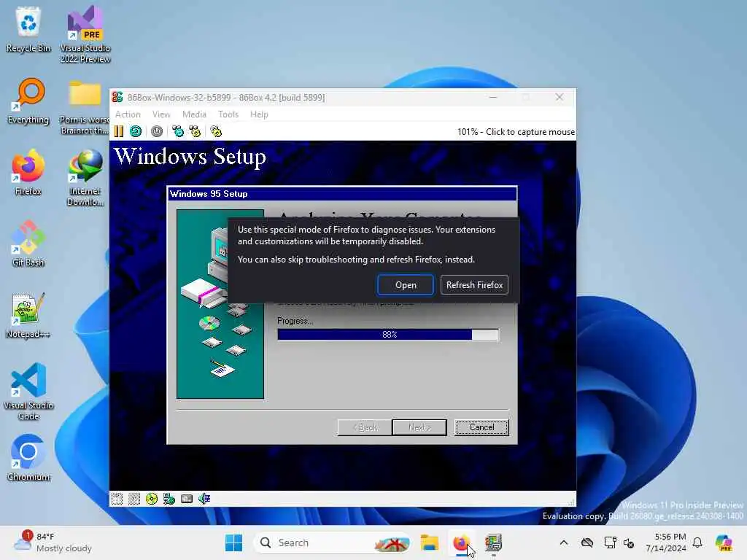Click the notification bell in system tray
The height and width of the screenshot is (560, 747).
(x=697, y=542)
